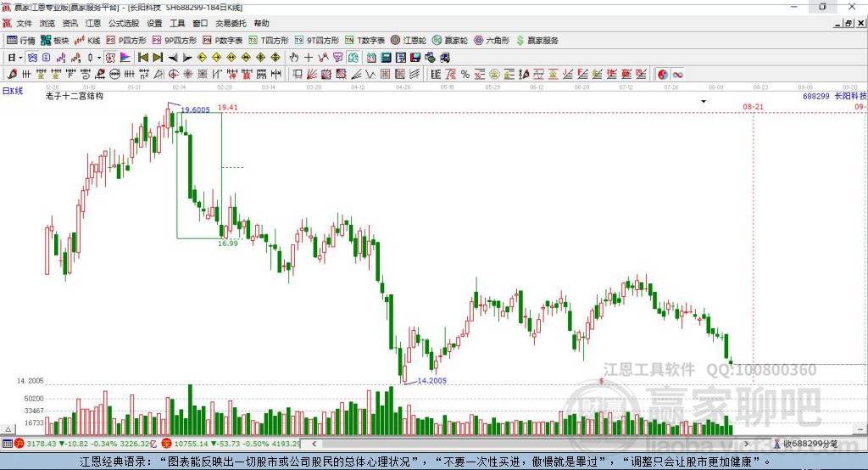Click the 行情 quotes button
868x470 pixels.
pyautogui.click(x=21, y=41)
